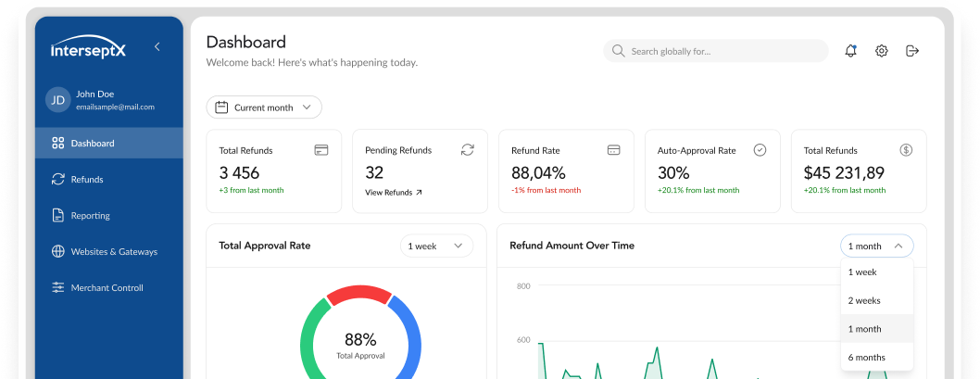Go to Dashboard in sidebar
Screen dimensions: 980x379
[x=108, y=144]
